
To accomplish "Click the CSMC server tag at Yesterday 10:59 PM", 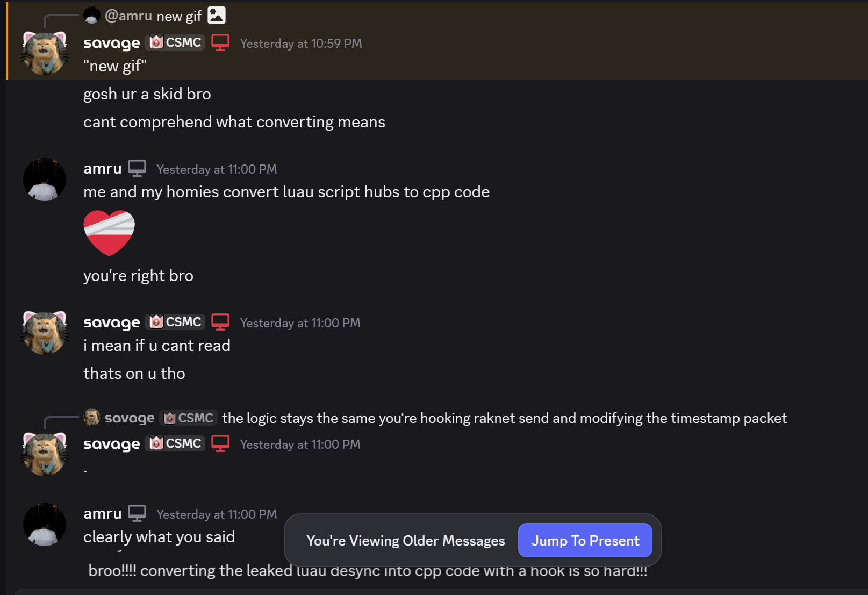I will [176, 42].
